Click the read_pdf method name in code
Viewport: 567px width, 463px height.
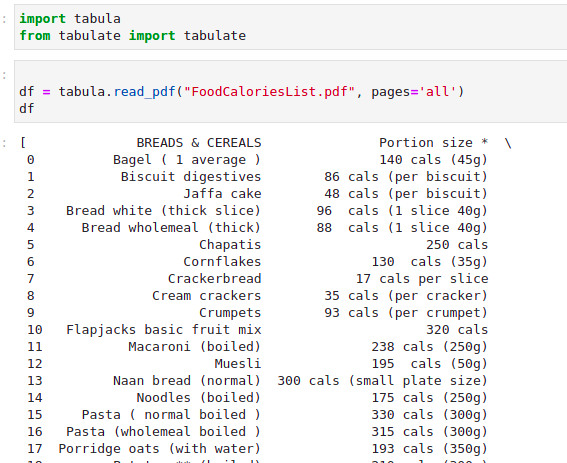pyautogui.click(x=145, y=92)
